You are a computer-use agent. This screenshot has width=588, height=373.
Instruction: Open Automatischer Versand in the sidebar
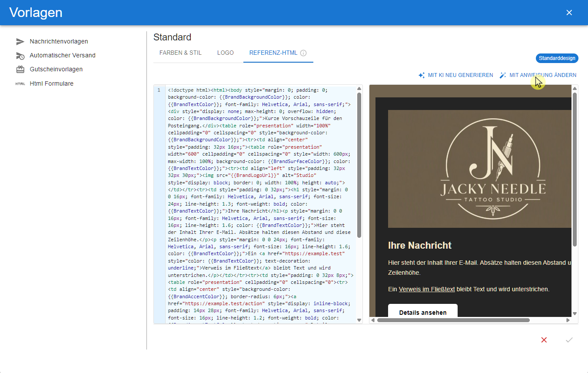63,56
